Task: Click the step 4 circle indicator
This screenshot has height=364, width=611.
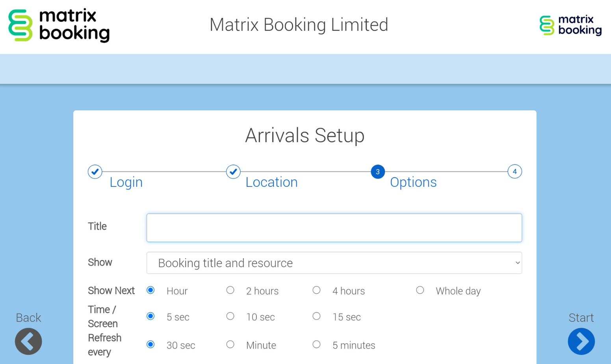Action: (514, 172)
